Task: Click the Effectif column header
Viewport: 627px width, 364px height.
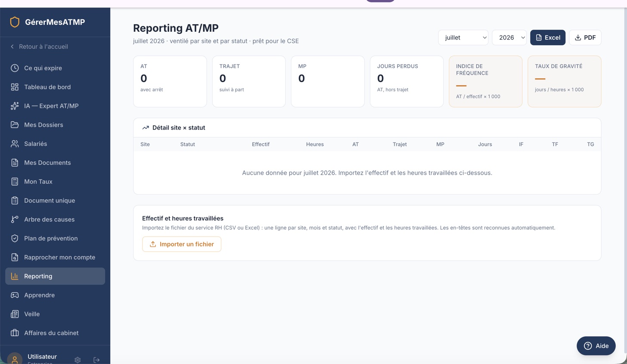Action: [x=261, y=145]
